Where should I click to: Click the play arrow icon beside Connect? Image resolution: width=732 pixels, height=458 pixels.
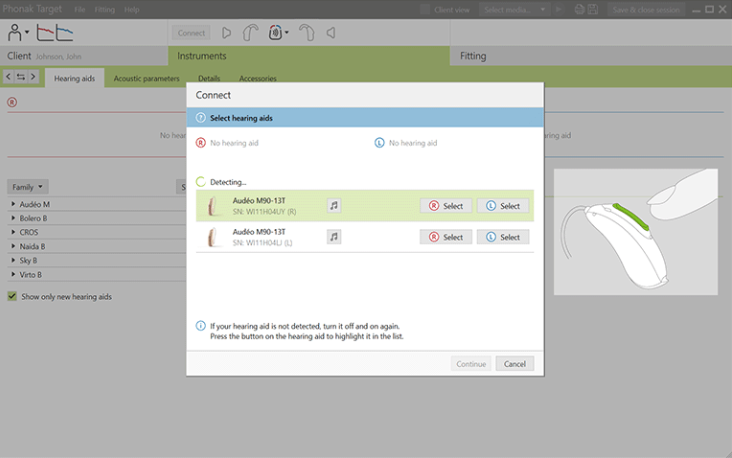226,33
